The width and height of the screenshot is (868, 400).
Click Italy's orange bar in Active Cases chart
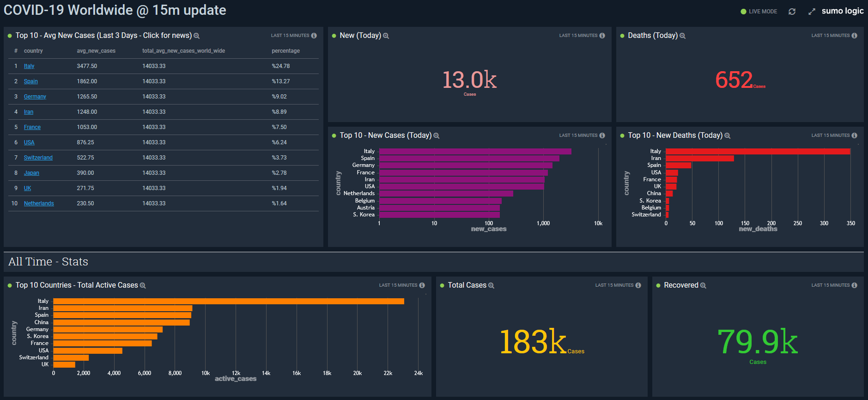coord(229,301)
